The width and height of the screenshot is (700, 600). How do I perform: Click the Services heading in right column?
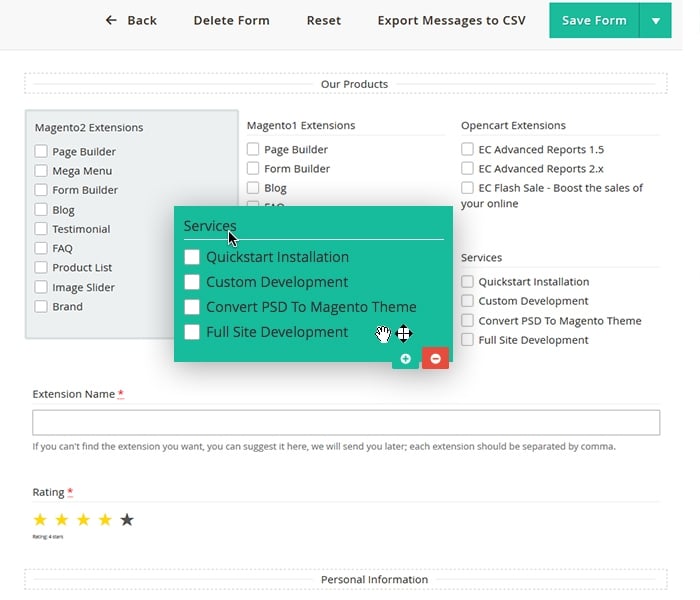pyautogui.click(x=481, y=258)
